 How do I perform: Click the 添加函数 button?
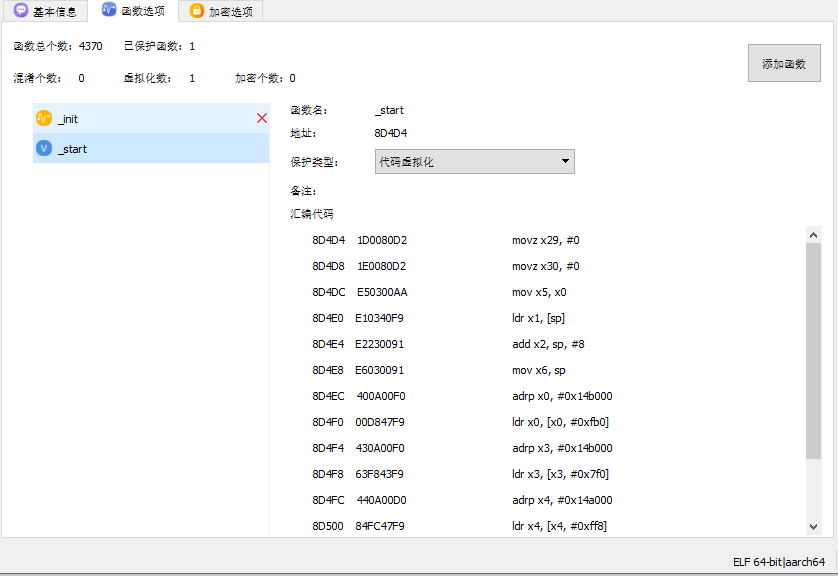[x=784, y=64]
